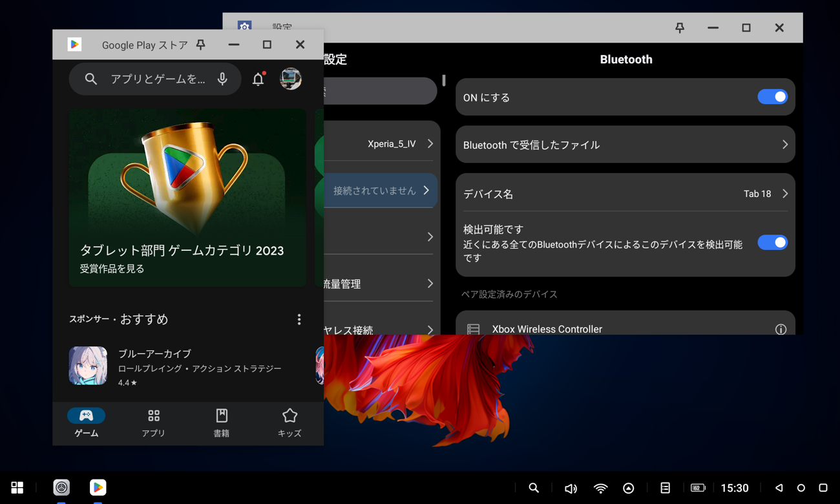Pin the Google Play ストア window
The image size is (840, 504).
(201, 45)
